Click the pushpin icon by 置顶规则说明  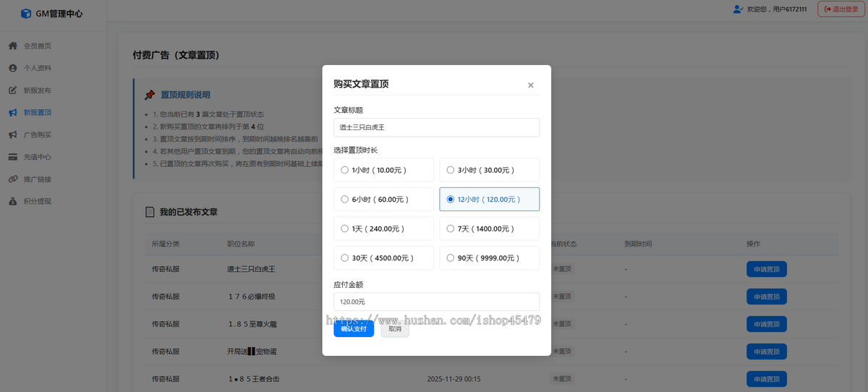[150, 95]
